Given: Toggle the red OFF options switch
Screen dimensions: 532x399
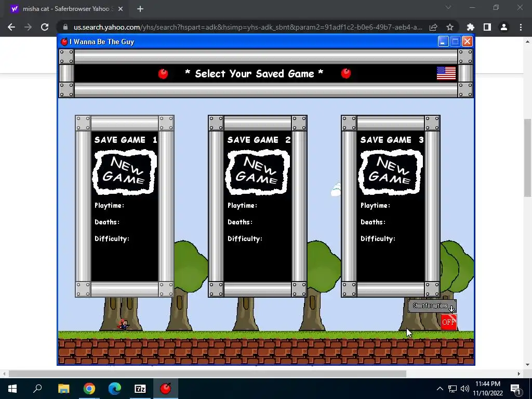Looking at the screenshot, I should pos(448,322).
